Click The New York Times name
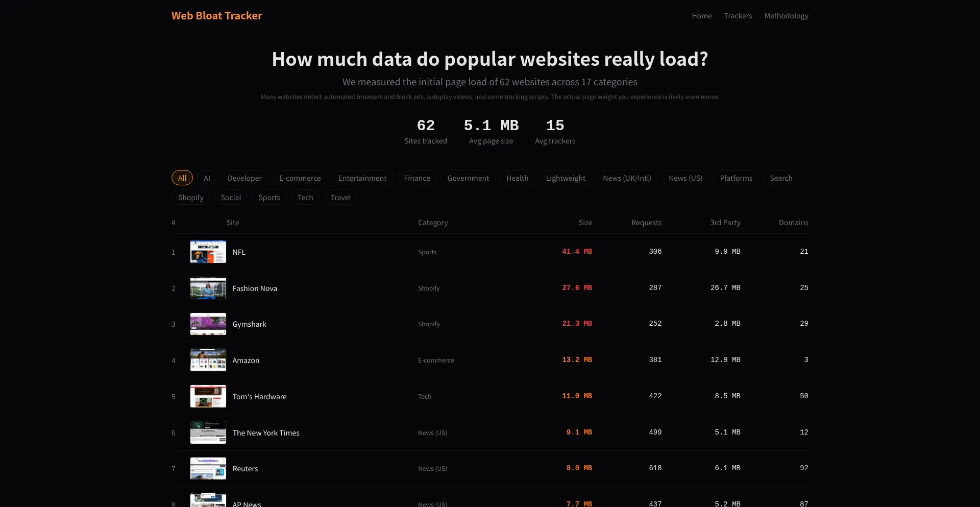This screenshot has width=980, height=507. point(266,432)
